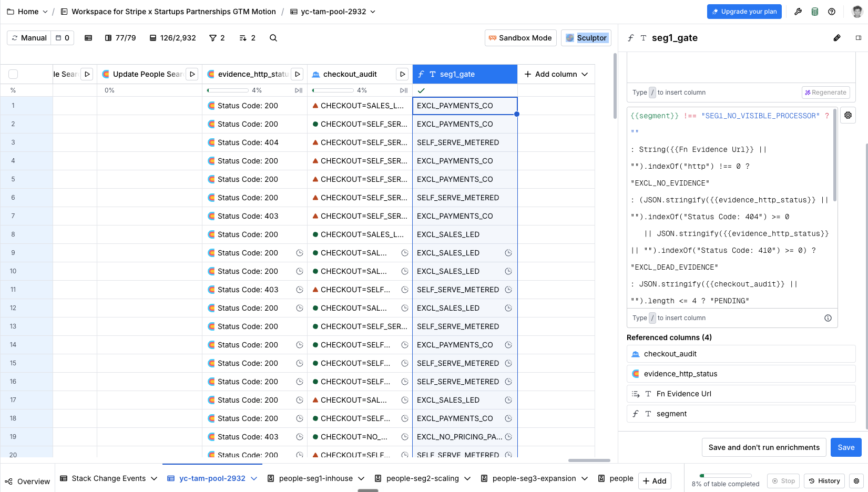
Task: Open the green credits database icon
Action: (x=815, y=12)
